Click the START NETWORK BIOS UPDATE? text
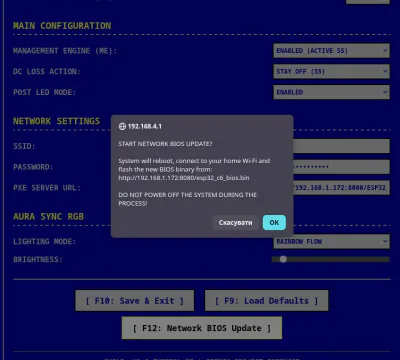The height and width of the screenshot is (360, 400). 165,144
